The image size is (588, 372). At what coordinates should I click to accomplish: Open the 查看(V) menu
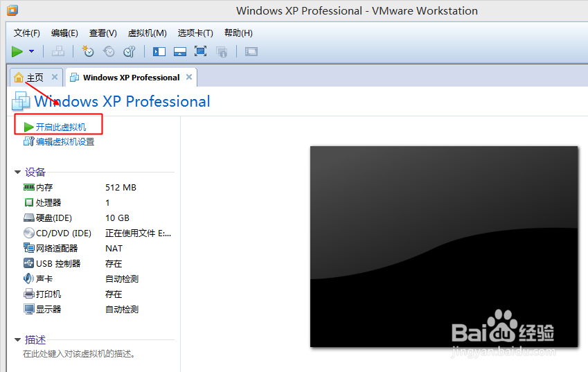coord(103,33)
